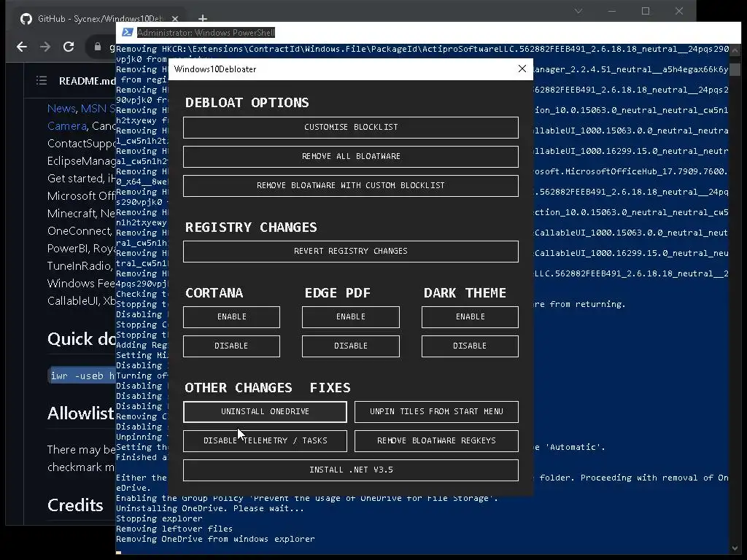Click the PowerShell scrollbar up arrow
This screenshot has width=747, height=560.
point(735,50)
